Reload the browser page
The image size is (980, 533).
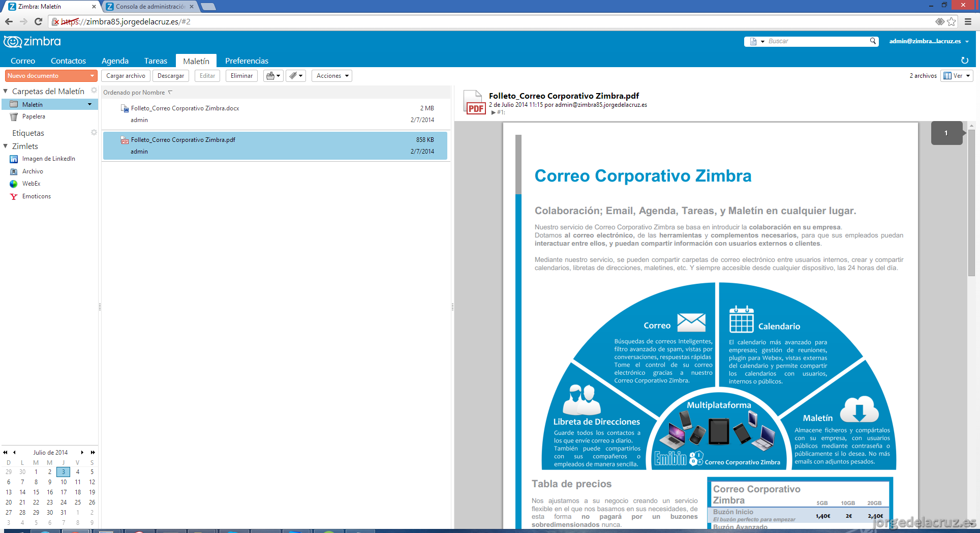[x=38, y=21]
